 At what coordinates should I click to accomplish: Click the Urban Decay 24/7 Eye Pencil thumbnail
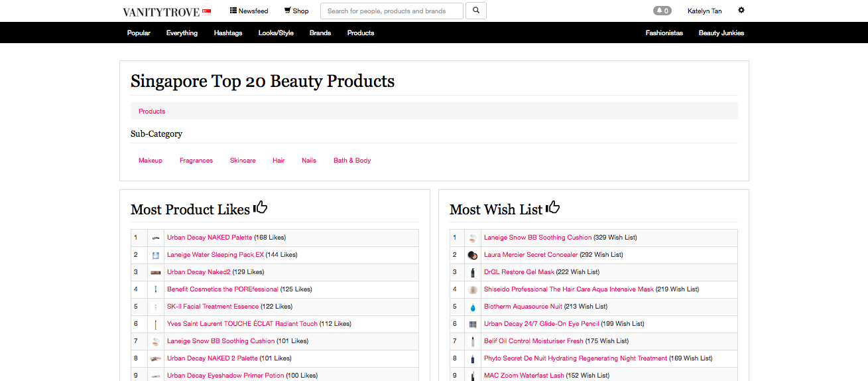pos(473,324)
